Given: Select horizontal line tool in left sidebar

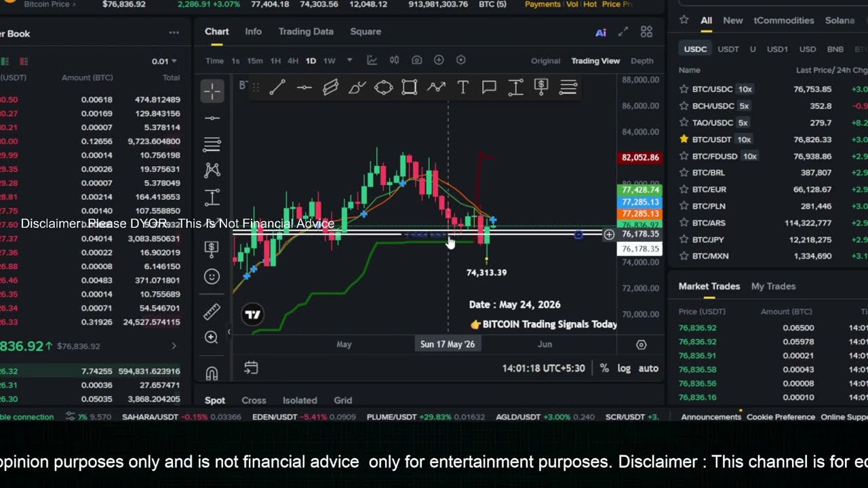Looking at the screenshot, I should click(212, 118).
